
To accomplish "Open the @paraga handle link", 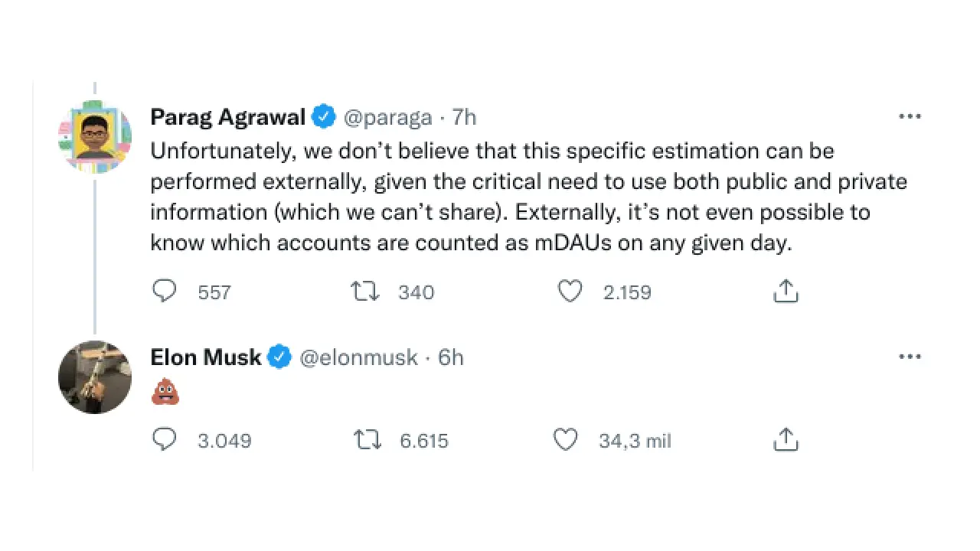I will 387,117.
